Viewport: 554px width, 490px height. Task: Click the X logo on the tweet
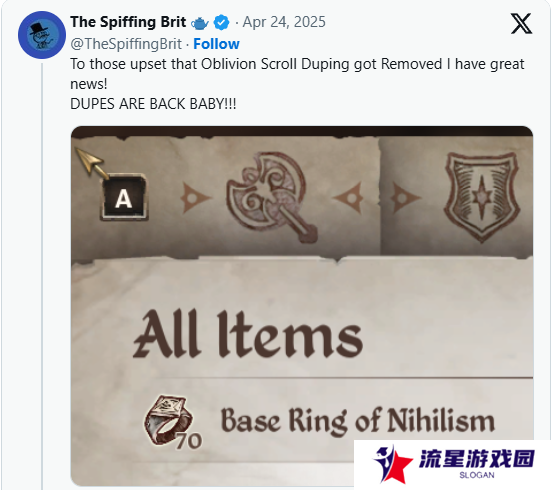(x=521, y=23)
